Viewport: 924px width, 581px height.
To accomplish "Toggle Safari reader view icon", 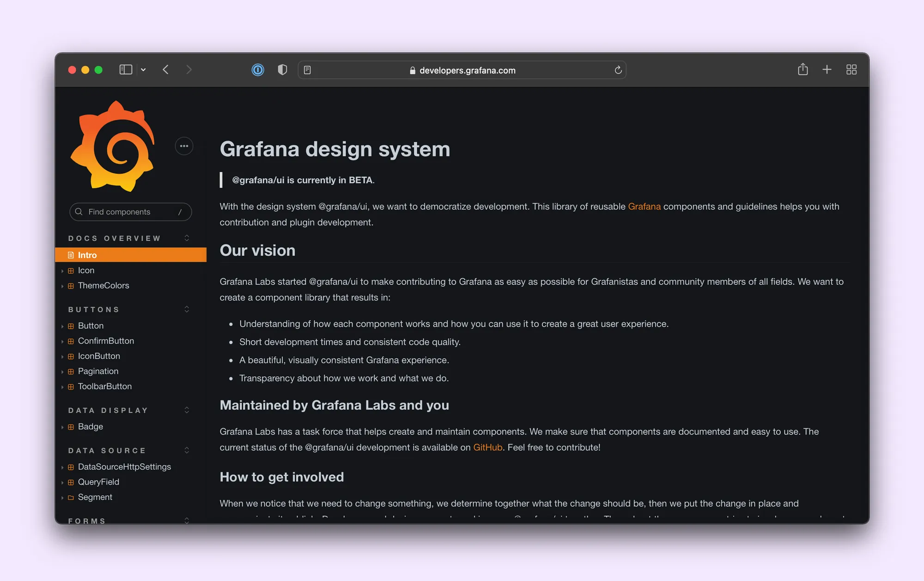I will (307, 70).
